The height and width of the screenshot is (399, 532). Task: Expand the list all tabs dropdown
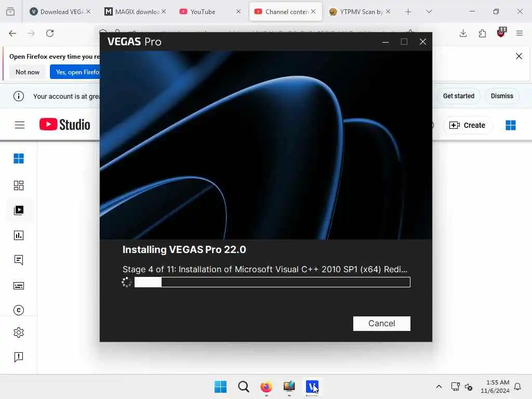[429, 12]
